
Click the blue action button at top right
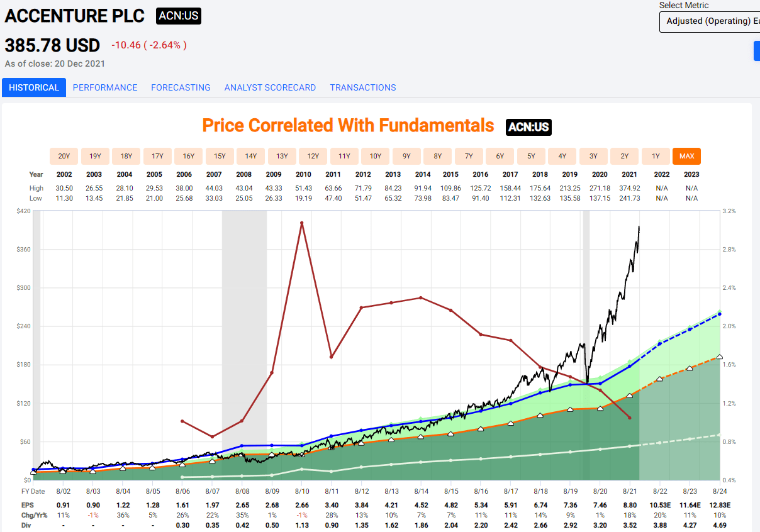click(756, 51)
